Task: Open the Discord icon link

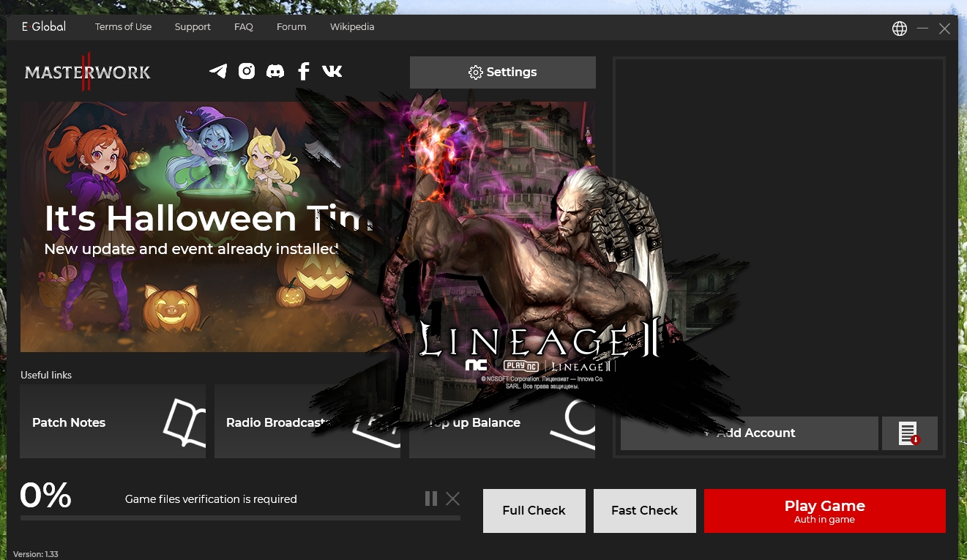Action: point(275,71)
